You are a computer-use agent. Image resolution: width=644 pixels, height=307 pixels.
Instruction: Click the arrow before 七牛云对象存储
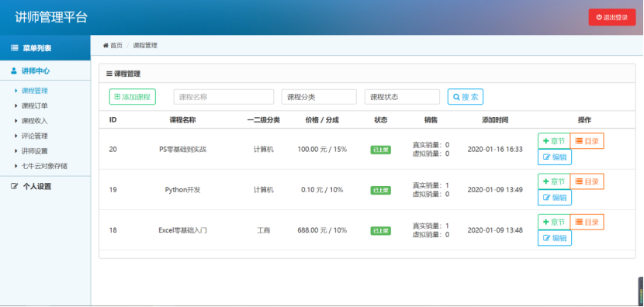pyautogui.click(x=16, y=166)
